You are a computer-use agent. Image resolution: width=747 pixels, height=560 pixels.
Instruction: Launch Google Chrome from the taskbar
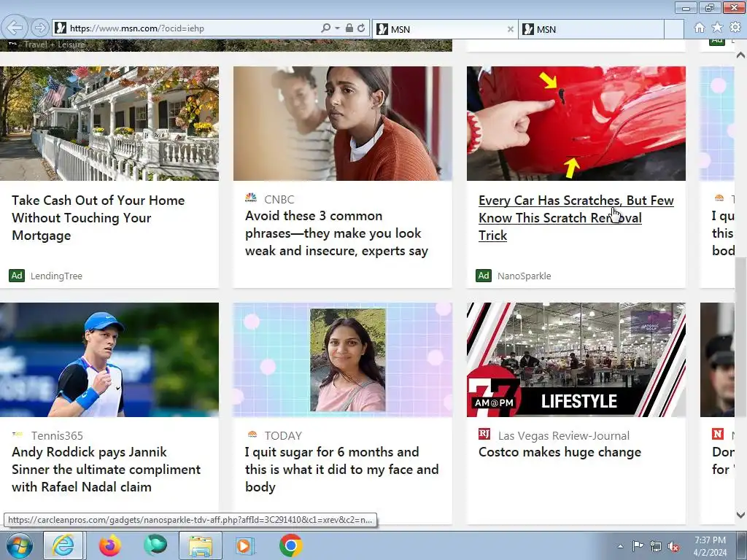pos(290,545)
